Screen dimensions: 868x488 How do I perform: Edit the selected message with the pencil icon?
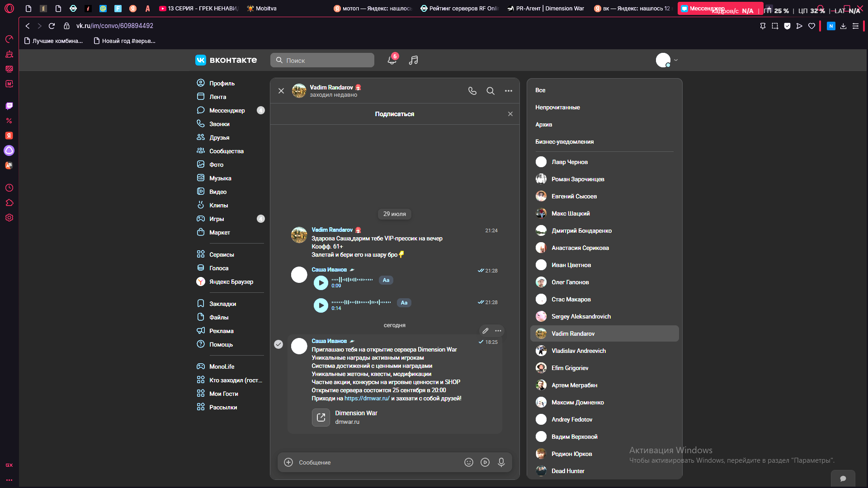[486, 331]
